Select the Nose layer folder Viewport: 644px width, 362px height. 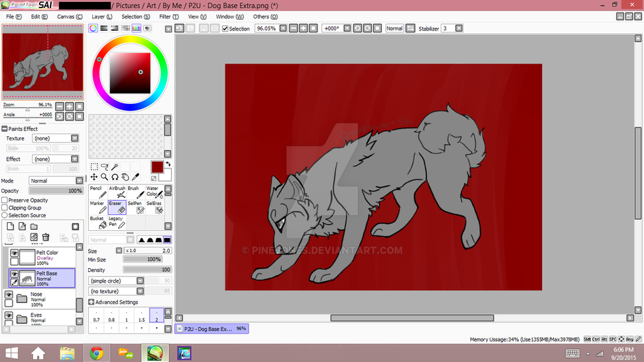pos(40,299)
